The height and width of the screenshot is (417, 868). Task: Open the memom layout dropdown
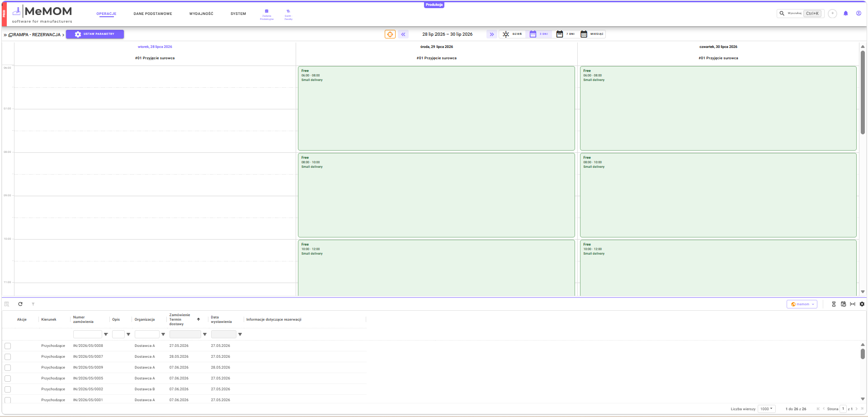coord(802,304)
